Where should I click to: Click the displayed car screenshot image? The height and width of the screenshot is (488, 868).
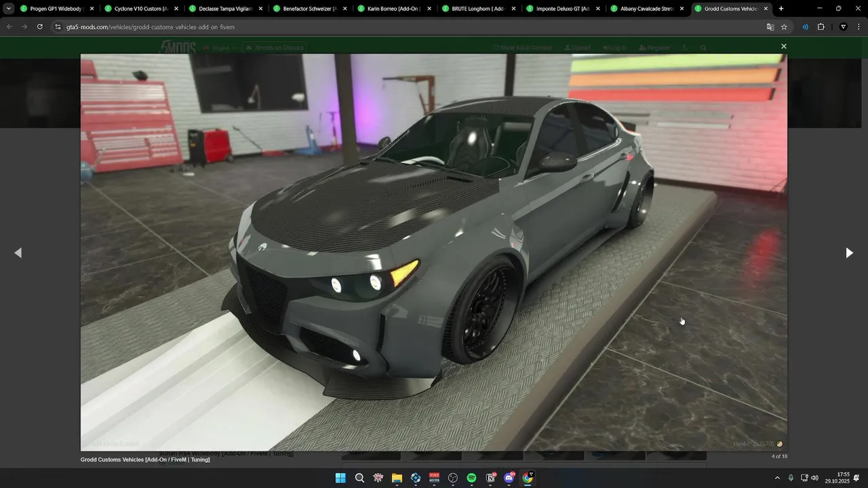[434, 252]
